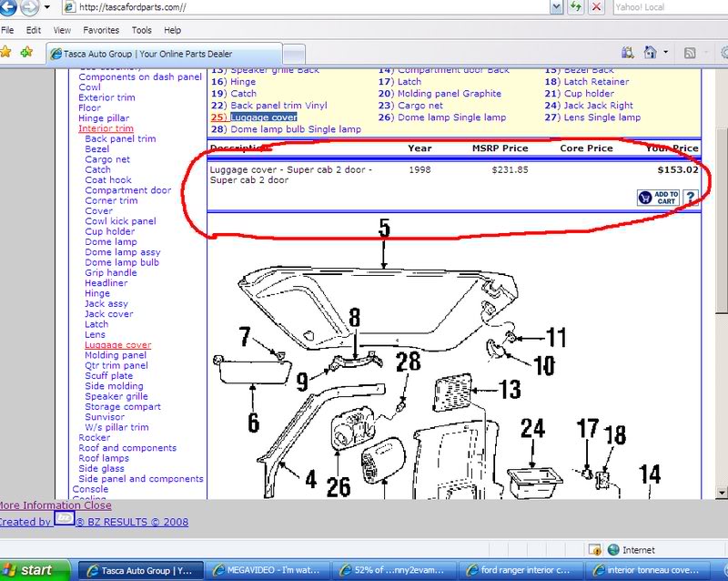728x581 pixels.
Task: Open the View menu
Action: pyautogui.click(x=62, y=30)
